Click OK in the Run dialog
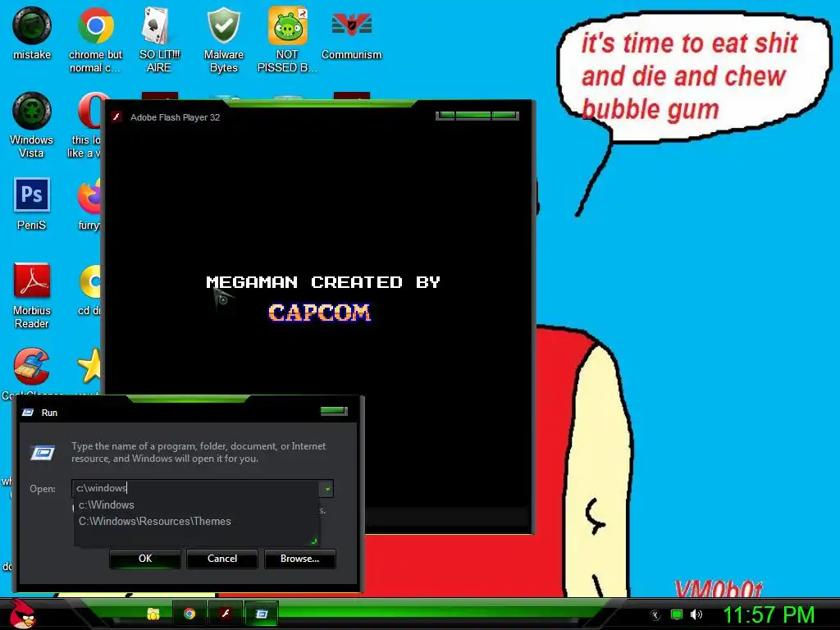The width and height of the screenshot is (840, 630). click(x=145, y=559)
